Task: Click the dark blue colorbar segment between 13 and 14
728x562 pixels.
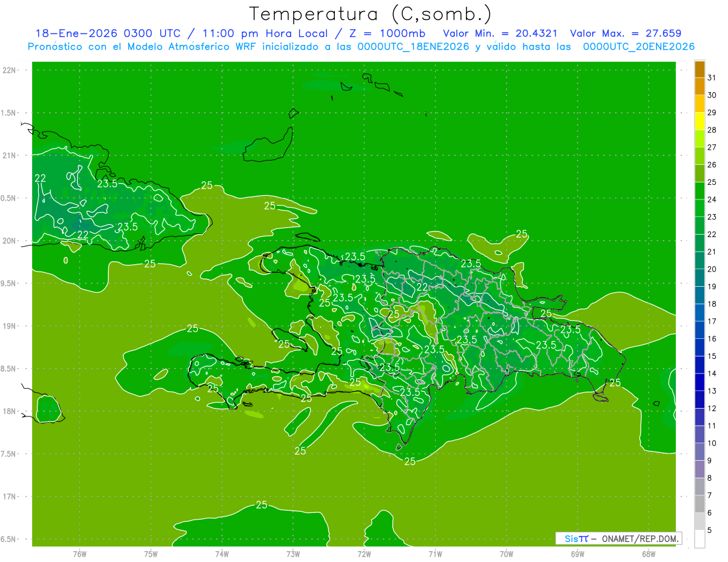Action: (x=699, y=383)
